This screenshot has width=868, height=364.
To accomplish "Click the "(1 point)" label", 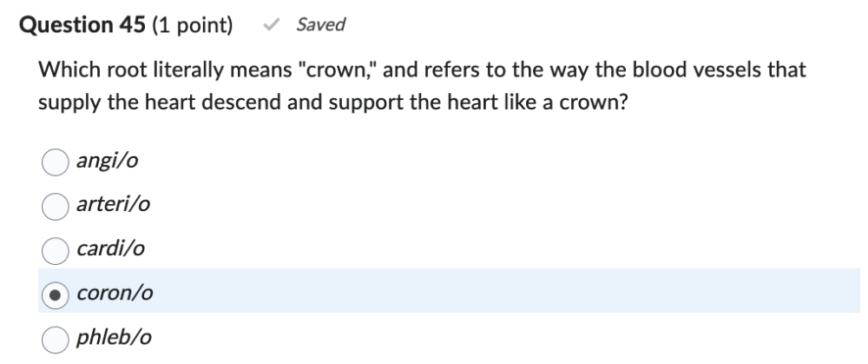I will [x=192, y=25].
